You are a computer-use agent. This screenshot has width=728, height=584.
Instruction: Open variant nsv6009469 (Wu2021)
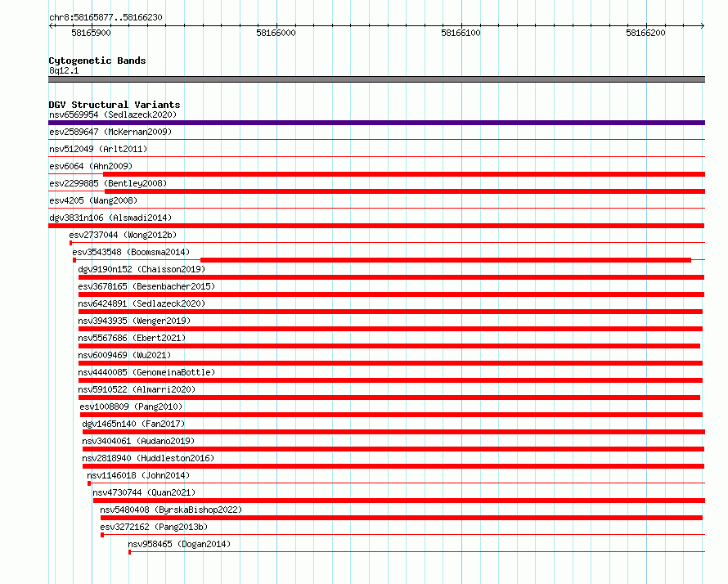(x=124, y=355)
